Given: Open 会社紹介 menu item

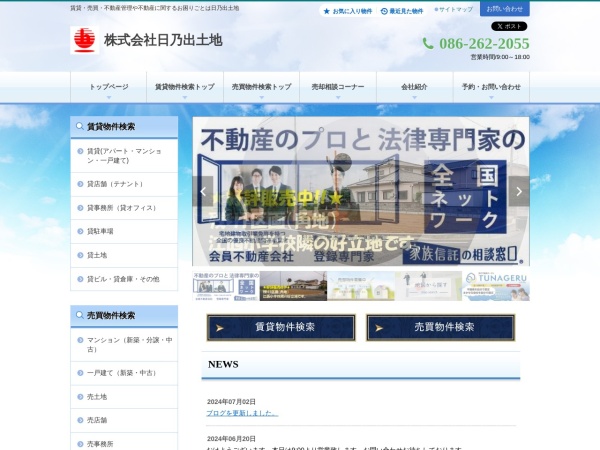Looking at the screenshot, I should click(414, 87).
